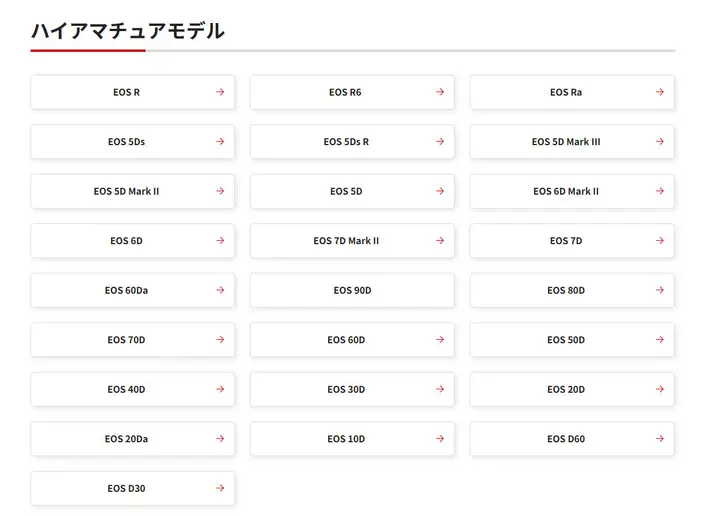The width and height of the screenshot is (720, 516).
Task: Select the EOS 5D model
Action: 346,191
